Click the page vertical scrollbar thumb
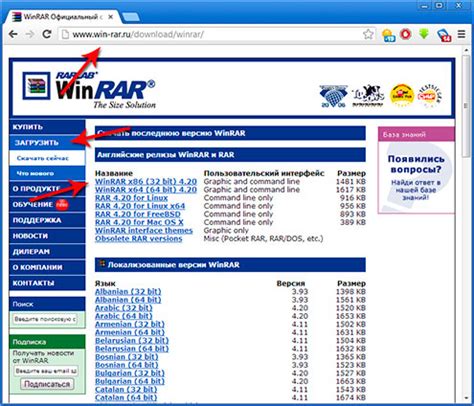474x406 pixels. (x=466, y=106)
